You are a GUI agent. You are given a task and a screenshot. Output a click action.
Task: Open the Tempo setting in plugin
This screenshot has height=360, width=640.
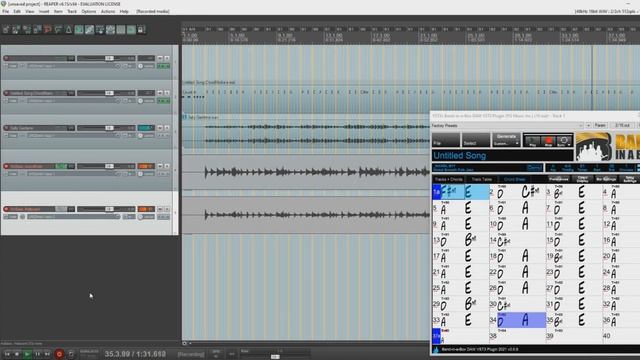pos(582,168)
